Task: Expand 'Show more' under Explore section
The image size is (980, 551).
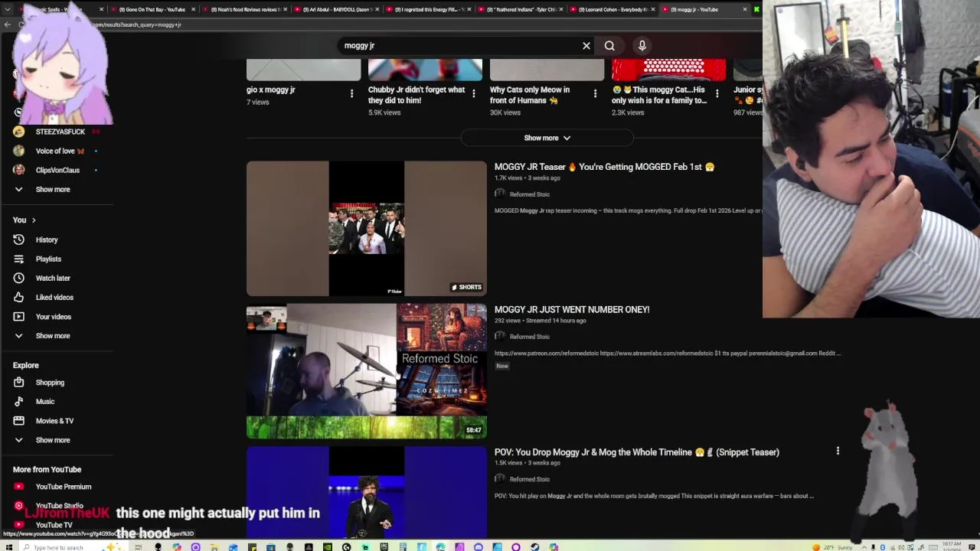Action: pos(52,440)
